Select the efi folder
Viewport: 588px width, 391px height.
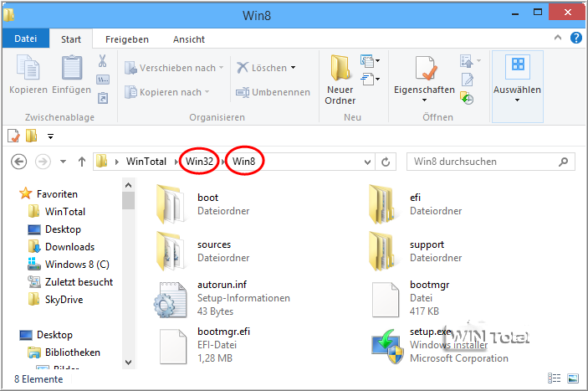[415, 204]
